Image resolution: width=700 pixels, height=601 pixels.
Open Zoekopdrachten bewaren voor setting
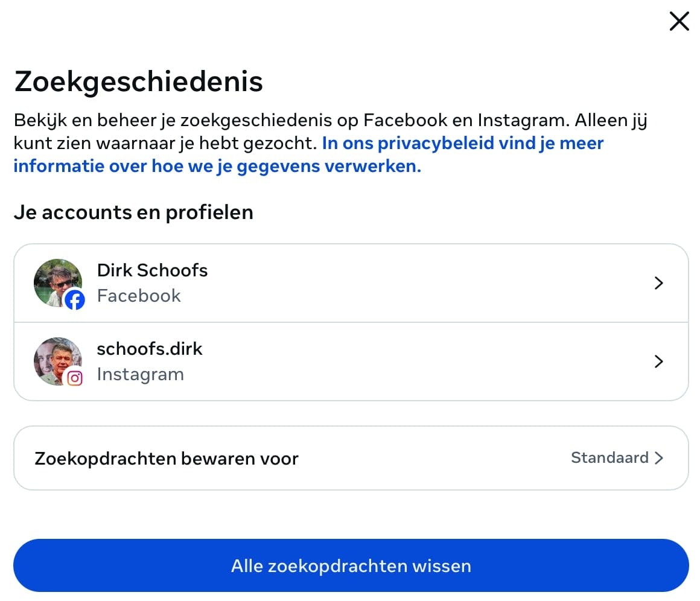(167, 459)
